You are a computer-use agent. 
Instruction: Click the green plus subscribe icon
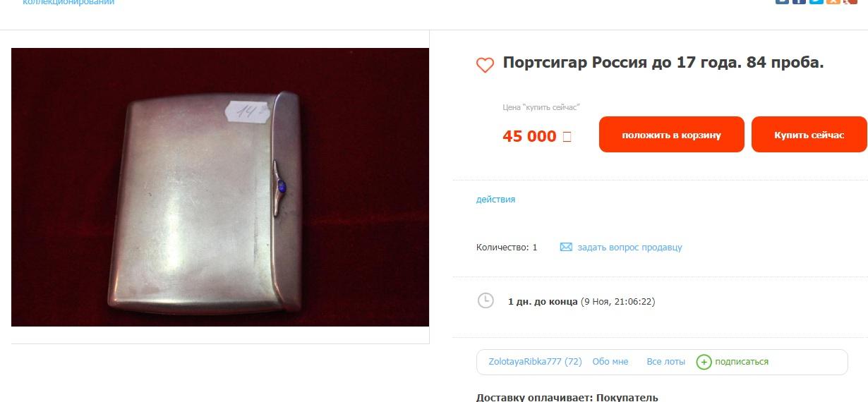704,362
